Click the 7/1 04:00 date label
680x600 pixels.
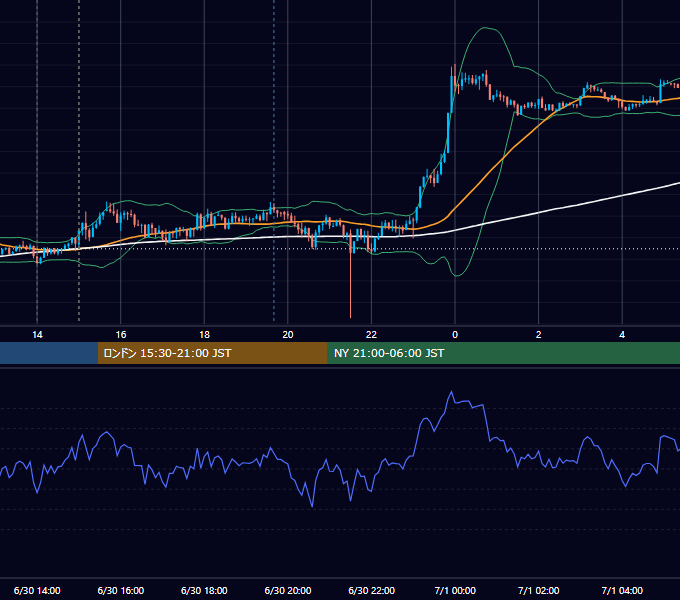click(622, 590)
